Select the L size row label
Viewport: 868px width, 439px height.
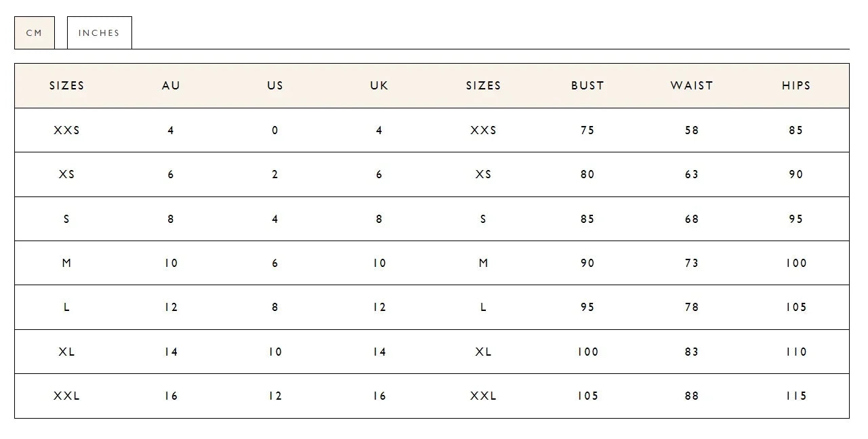point(66,307)
